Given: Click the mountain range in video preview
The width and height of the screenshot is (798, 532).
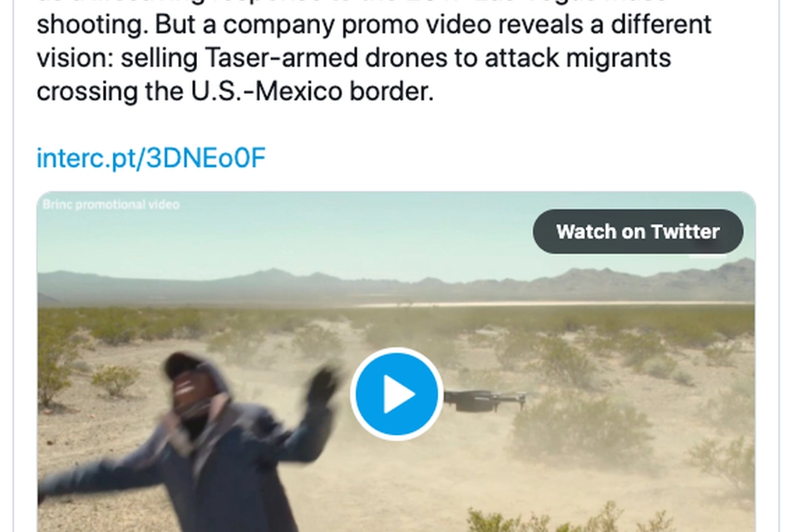Looking at the screenshot, I should coord(396,285).
